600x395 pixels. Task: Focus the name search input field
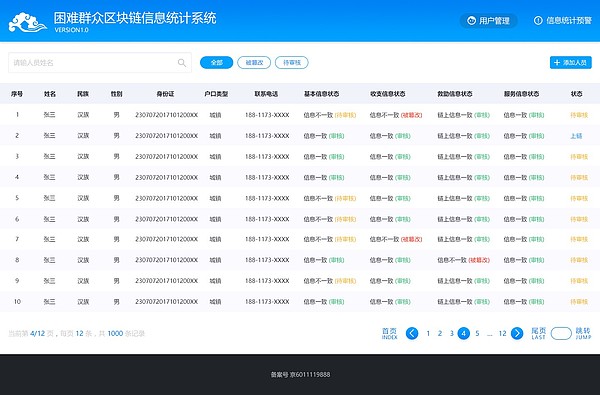[100, 62]
